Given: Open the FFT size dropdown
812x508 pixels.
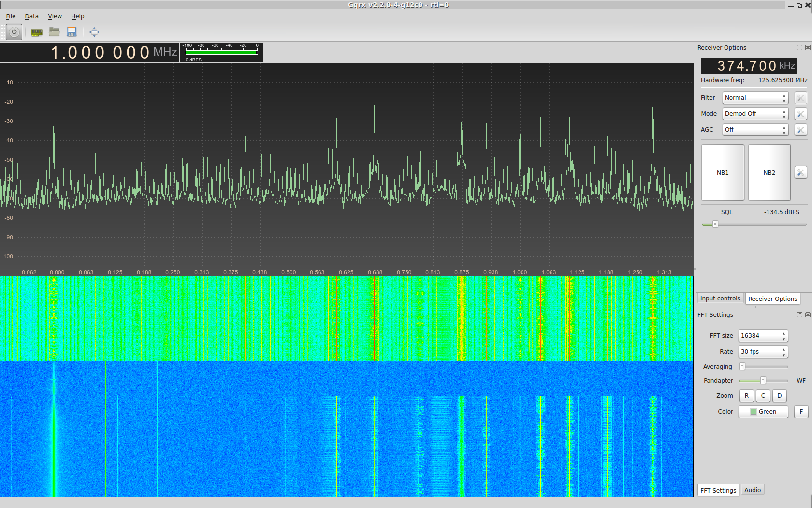Looking at the screenshot, I should pyautogui.click(x=763, y=336).
